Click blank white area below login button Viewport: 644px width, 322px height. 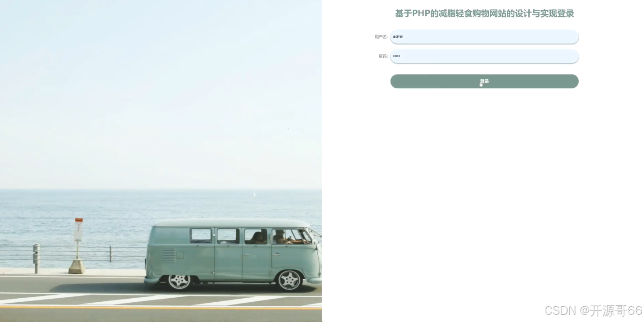pos(484,189)
